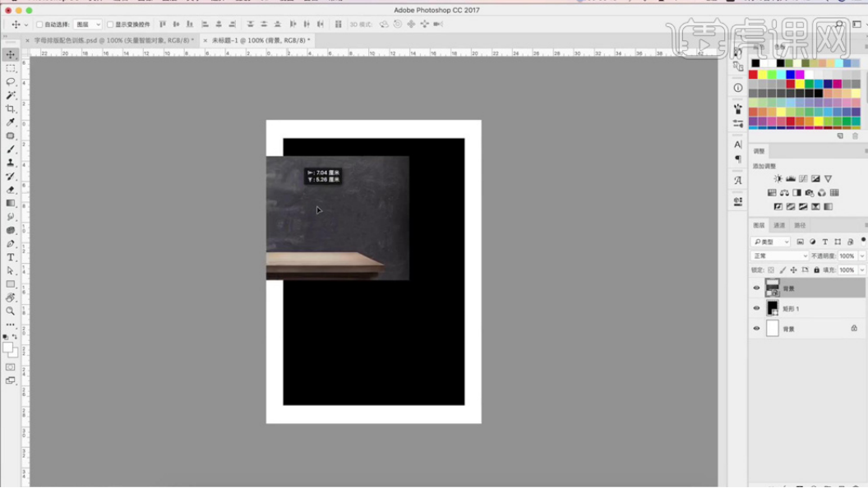Toggle lock position
This screenshot has width=868, height=488.
[x=793, y=270]
